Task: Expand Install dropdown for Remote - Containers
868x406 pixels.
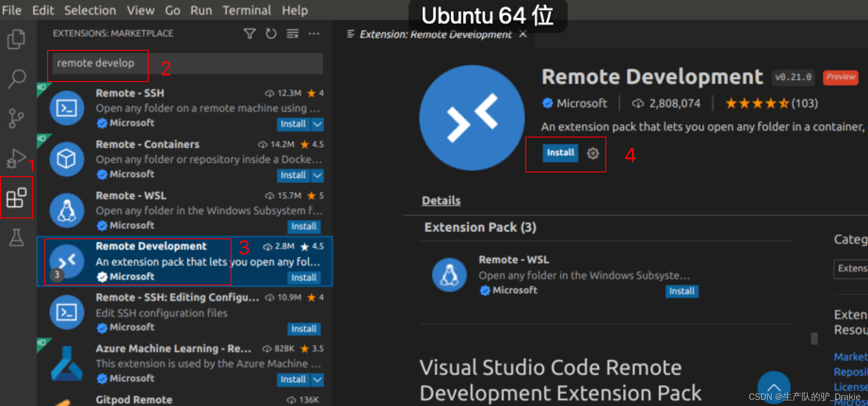Action: click(318, 175)
